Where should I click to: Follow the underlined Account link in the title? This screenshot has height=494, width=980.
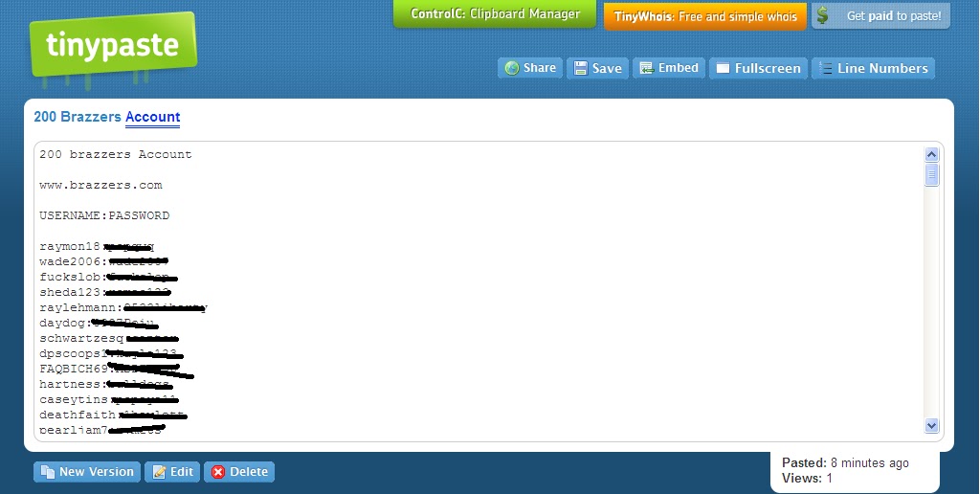click(x=152, y=117)
